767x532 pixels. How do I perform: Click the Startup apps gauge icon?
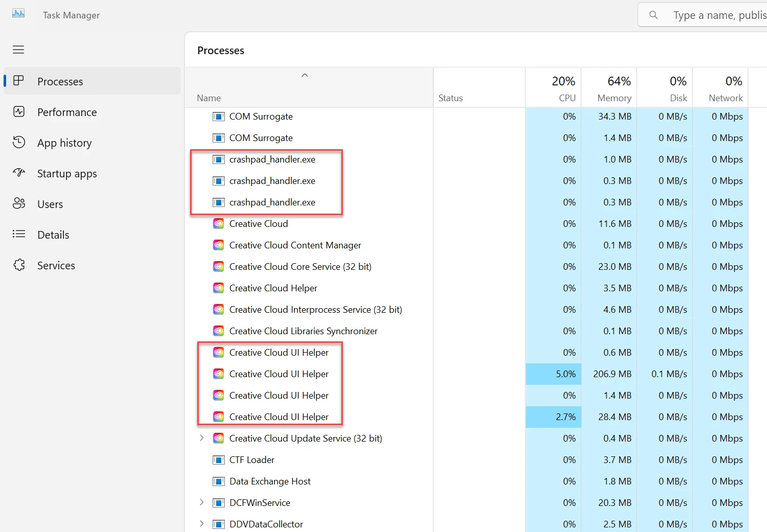click(x=19, y=173)
